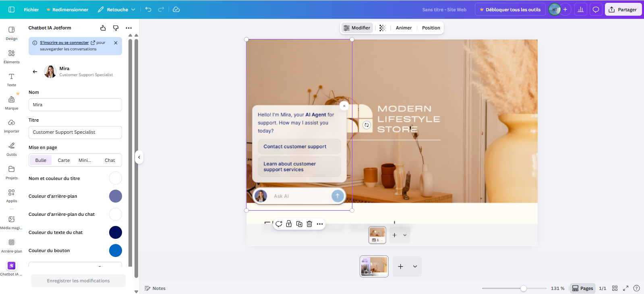Screen dimensions: 644x294
Task: Open the Outils sidebar panel
Action: click(12, 149)
